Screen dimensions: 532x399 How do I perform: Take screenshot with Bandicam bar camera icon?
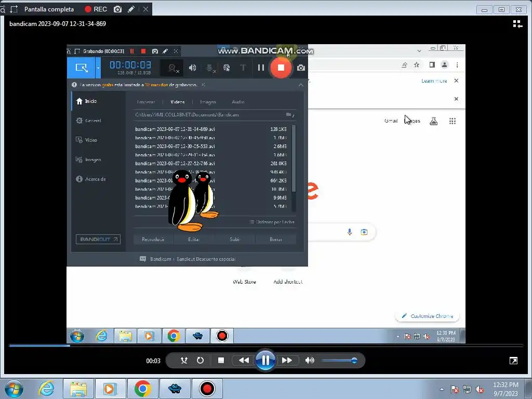(117, 9)
